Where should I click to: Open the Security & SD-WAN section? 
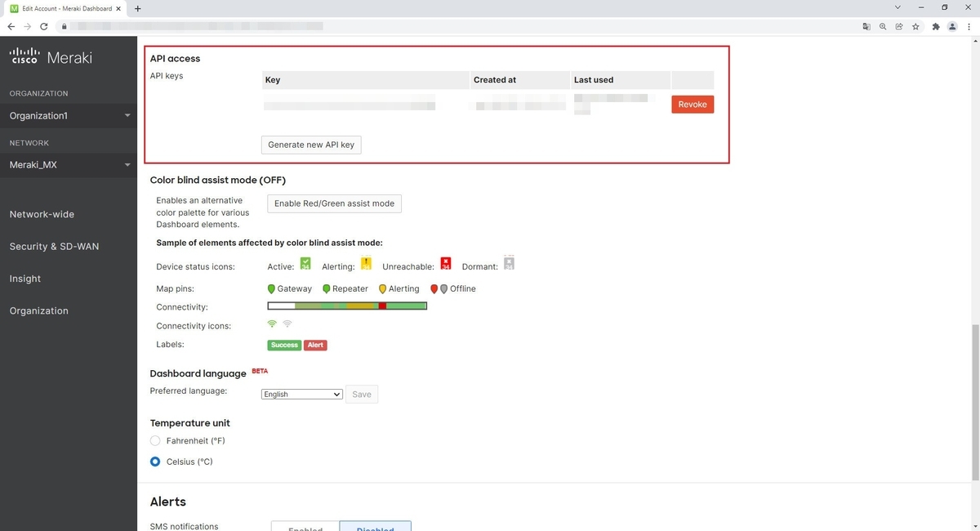(x=53, y=246)
